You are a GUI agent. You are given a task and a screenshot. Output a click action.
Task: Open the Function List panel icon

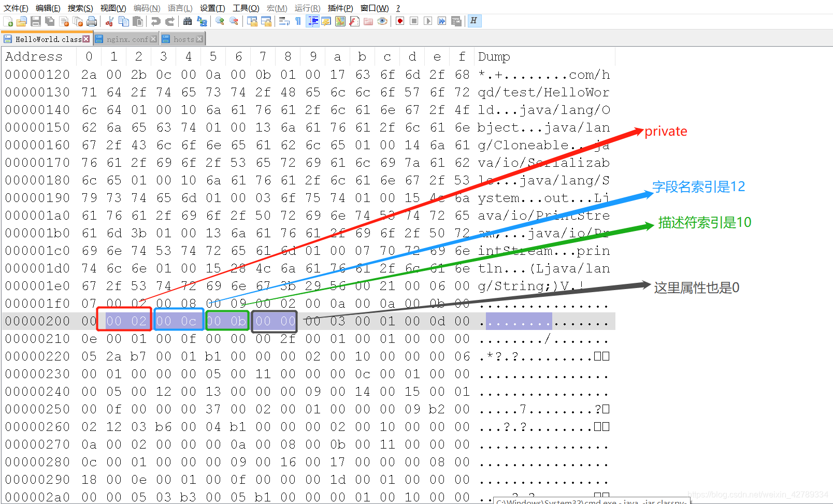click(354, 21)
